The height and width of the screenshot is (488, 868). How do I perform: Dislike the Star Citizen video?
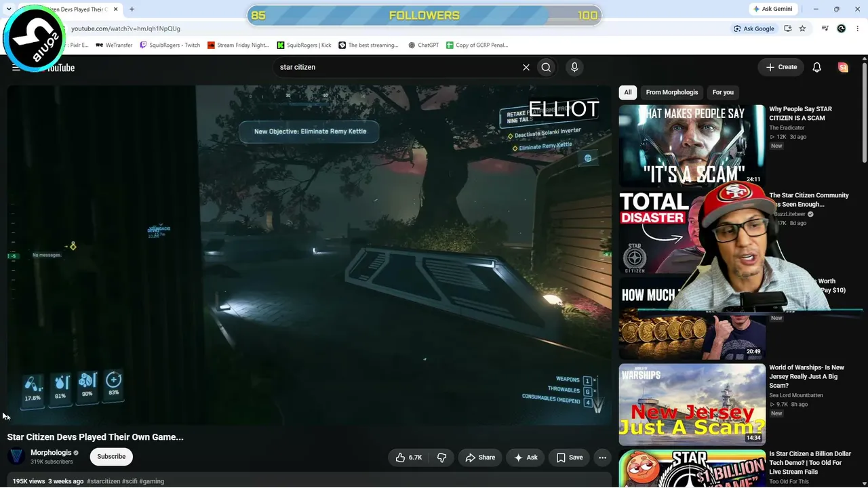(441, 457)
